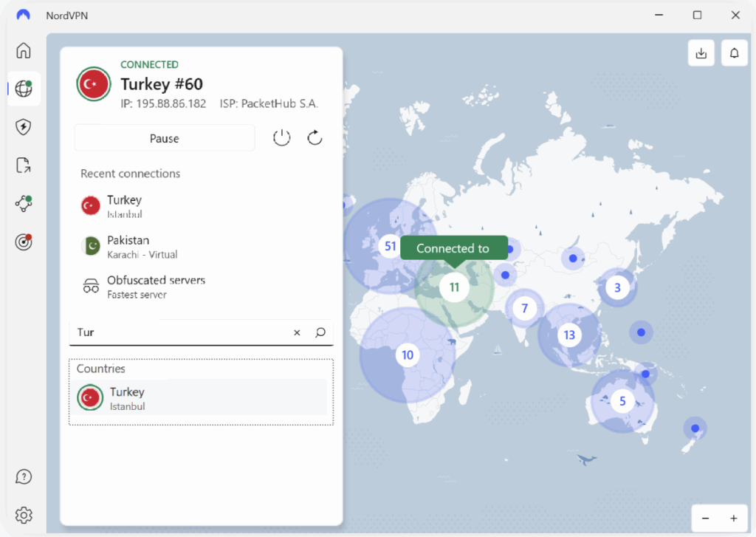Click the Countries heading
Viewport: 756px width, 537px height.
pyautogui.click(x=100, y=369)
